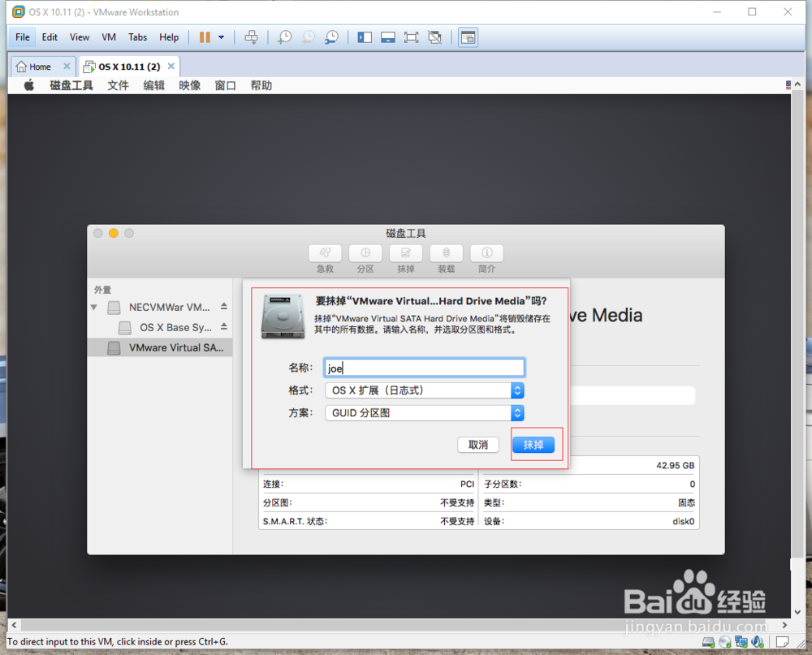Screen dimensions: 812x655
Task: Click the hard disk status bar icon
Action: (708, 642)
